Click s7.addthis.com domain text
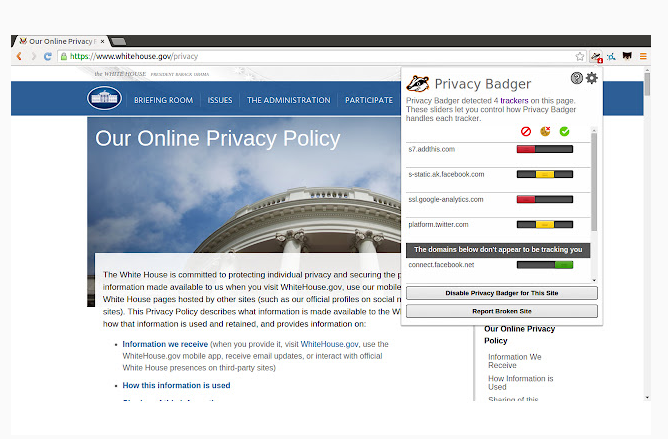Image resolution: width=668 pixels, height=439 pixels. 432,149
